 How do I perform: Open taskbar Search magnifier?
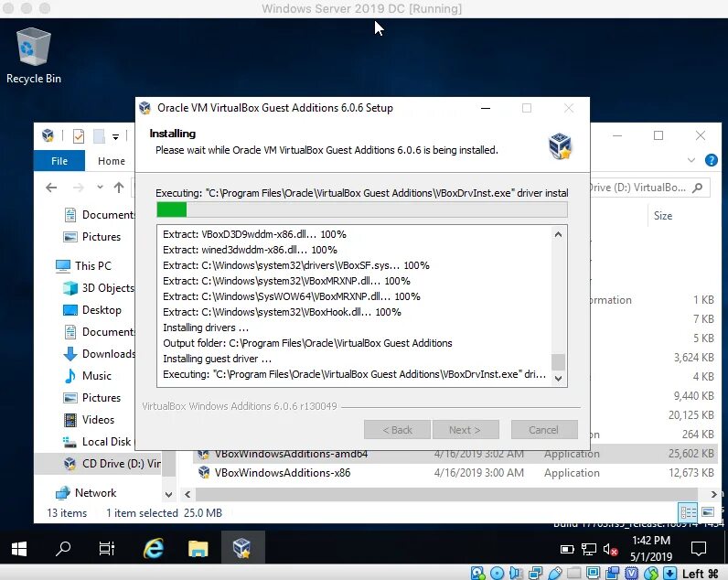(63, 549)
